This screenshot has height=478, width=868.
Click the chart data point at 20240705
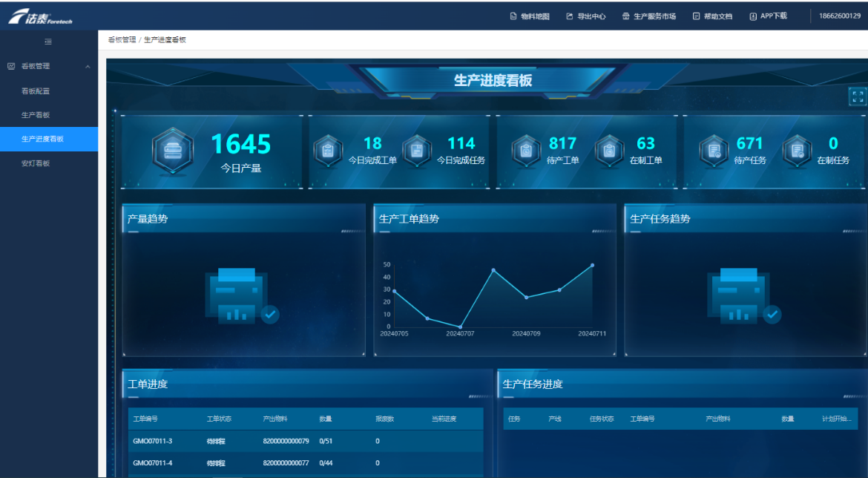pyautogui.click(x=394, y=291)
